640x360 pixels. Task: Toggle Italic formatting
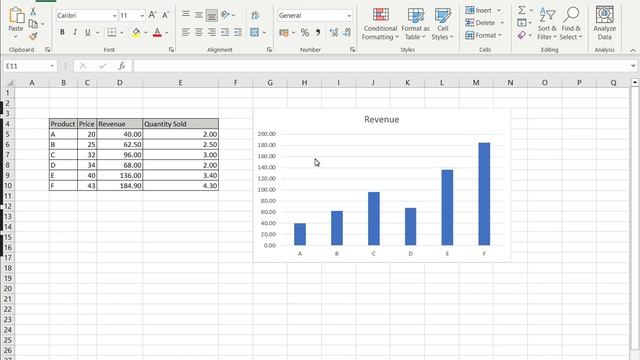75,32
